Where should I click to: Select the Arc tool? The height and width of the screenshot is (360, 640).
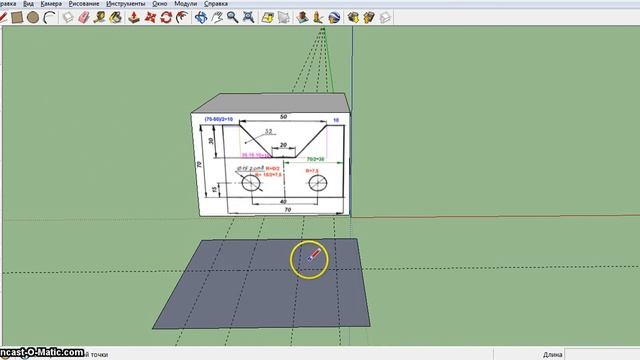[49, 18]
